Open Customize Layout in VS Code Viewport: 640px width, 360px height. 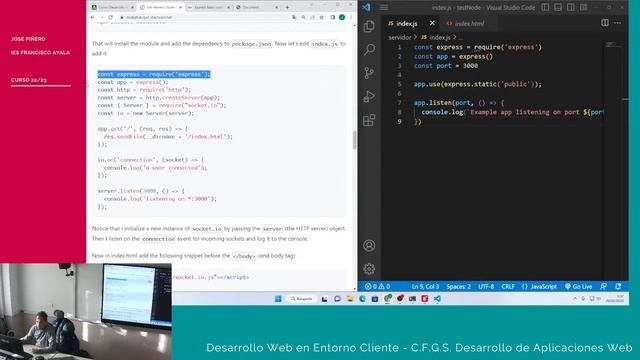(584, 7)
